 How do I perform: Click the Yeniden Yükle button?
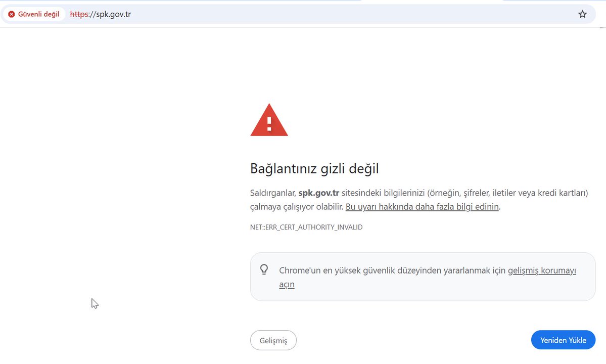563,340
